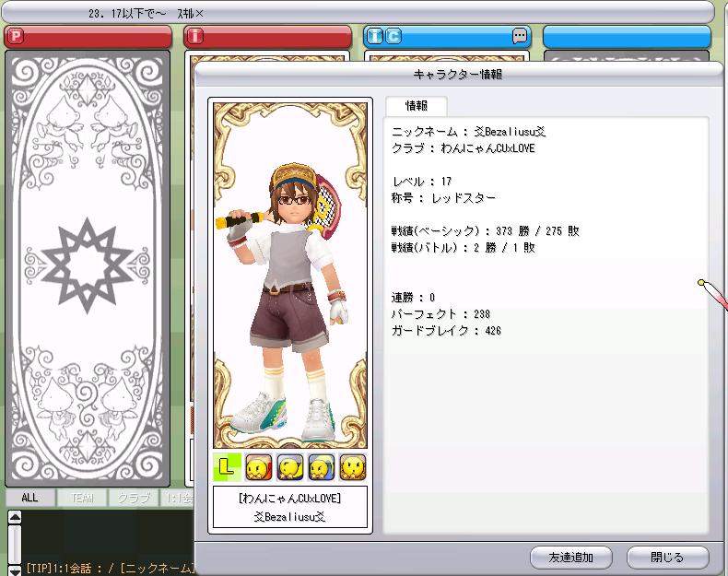Click the character avatar portrait
The height and width of the screenshot is (576, 728).
point(289,276)
